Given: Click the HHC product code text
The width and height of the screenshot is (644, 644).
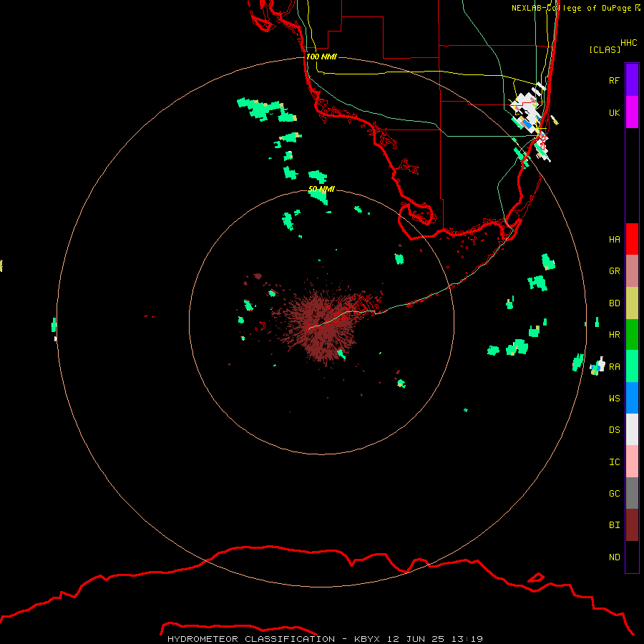Looking at the screenshot, I should coord(628,43).
